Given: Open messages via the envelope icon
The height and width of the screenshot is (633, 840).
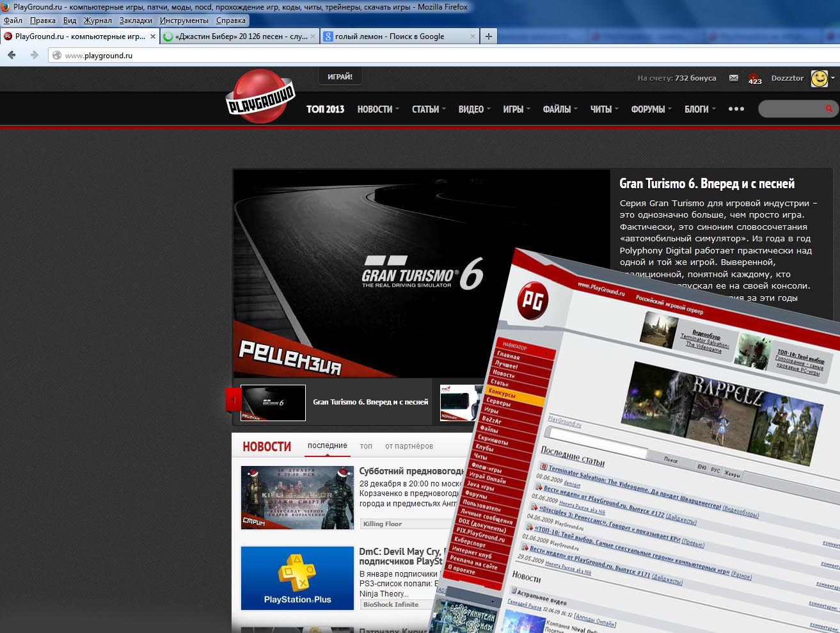Looking at the screenshot, I should click(734, 78).
